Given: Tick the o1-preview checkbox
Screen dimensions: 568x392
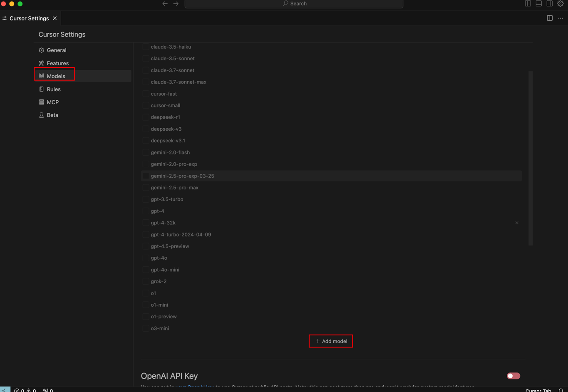Looking at the screenshot, I should pos(146,317).
